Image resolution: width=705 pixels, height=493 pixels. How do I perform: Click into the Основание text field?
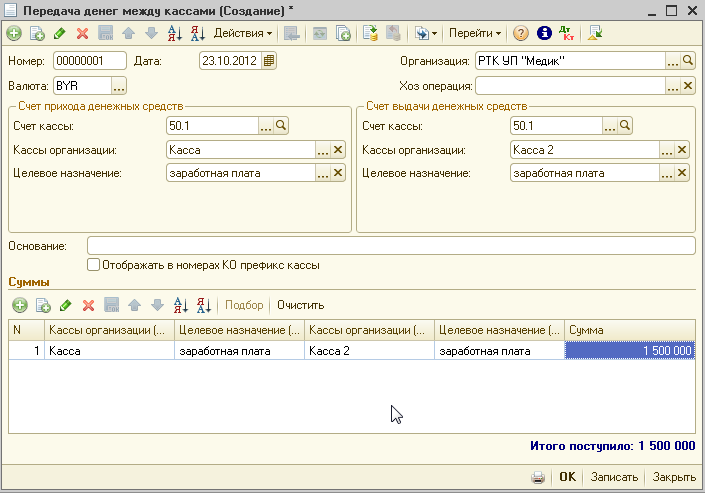tap(390, 246)
